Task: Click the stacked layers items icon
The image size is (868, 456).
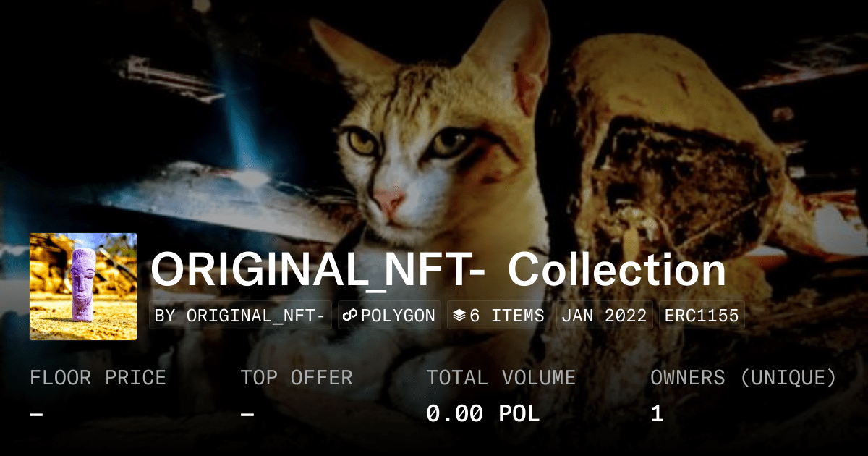Action: coord(459,316)
